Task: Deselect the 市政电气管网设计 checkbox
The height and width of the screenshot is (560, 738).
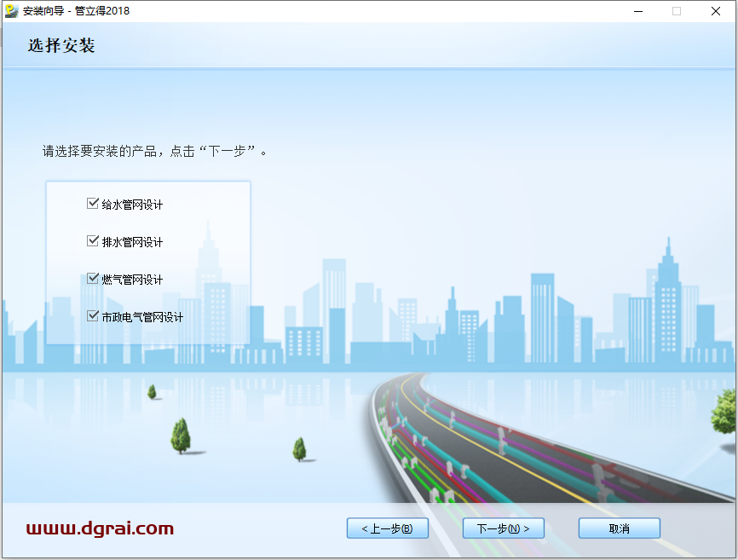Action: point(93,316)
